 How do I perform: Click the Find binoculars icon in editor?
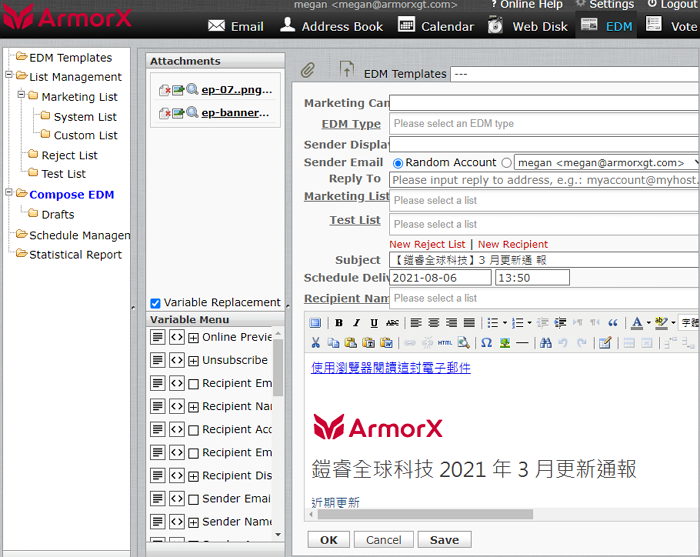545,343
